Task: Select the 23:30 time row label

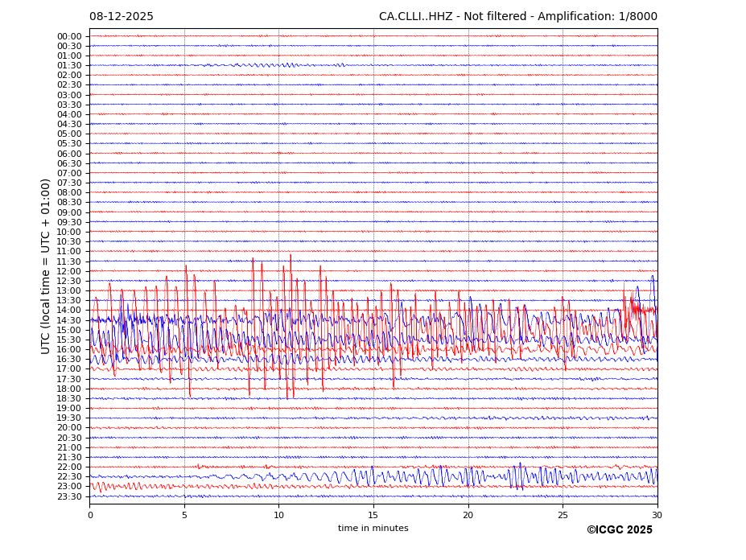Action: 69,496
